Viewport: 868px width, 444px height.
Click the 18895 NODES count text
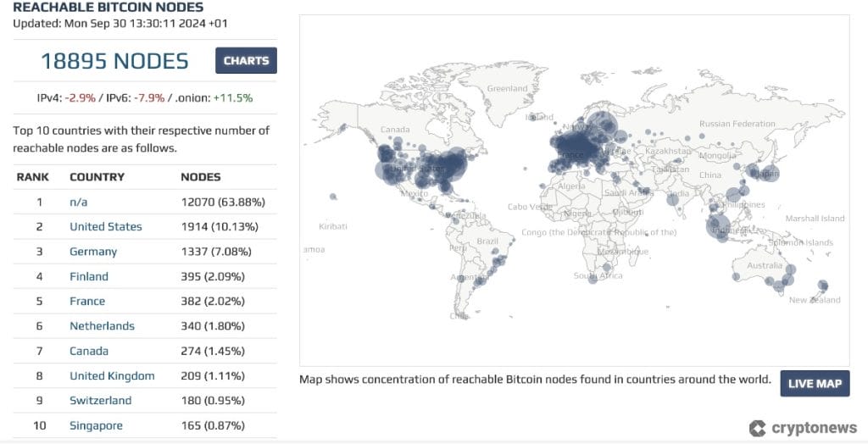pos(114,61)
